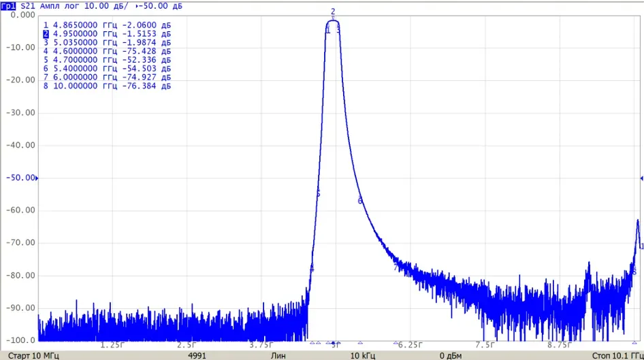Viewport: 644px width, 360px height.
Task: Click the -50.00 дБ reference value
Action: [160, 5]
